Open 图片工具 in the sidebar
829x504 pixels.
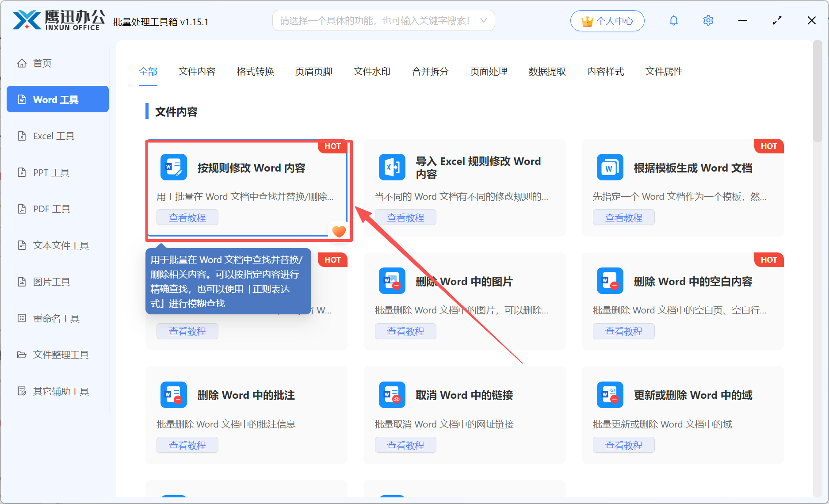[57, 282]
